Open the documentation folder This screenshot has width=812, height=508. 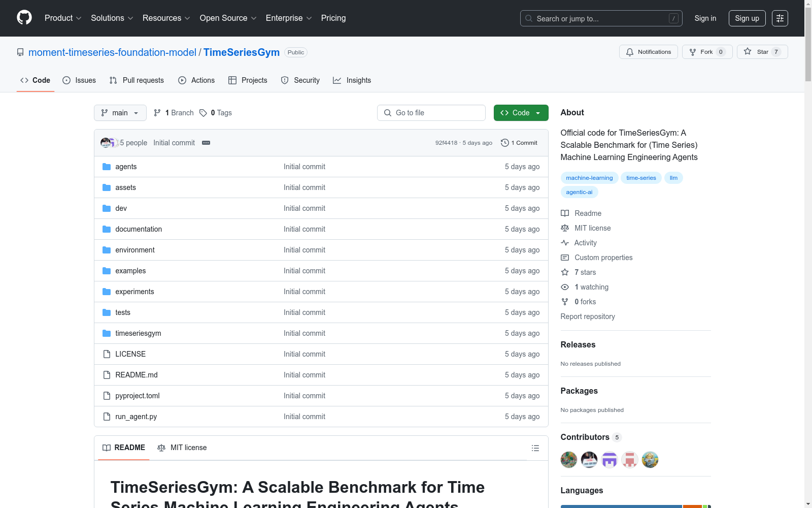pyautogui.click(x=139, y=229)
